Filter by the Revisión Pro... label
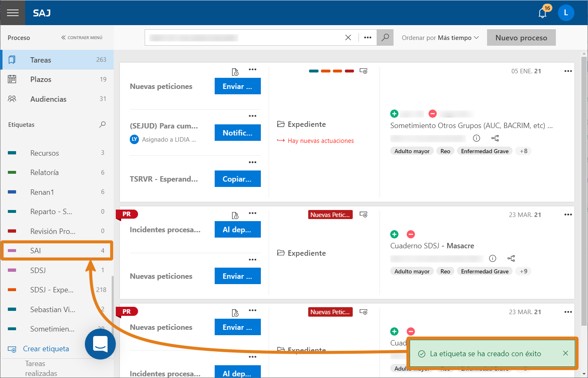This screenshot has width=588, height=378. click(x=57, y=231)
